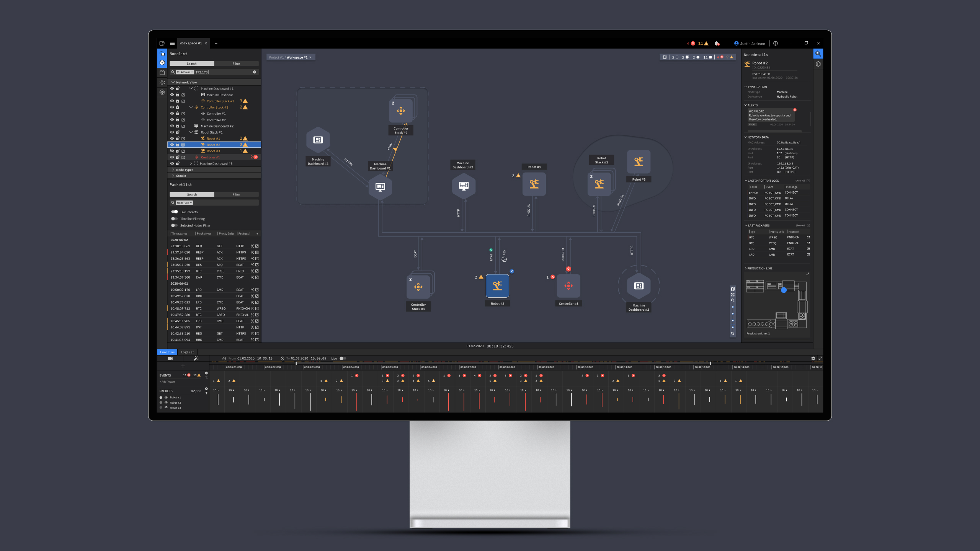Enable the Selected Nodes Filter switch
The height and width of the screenshot is (551, 980).
click(x=175, y=225)
